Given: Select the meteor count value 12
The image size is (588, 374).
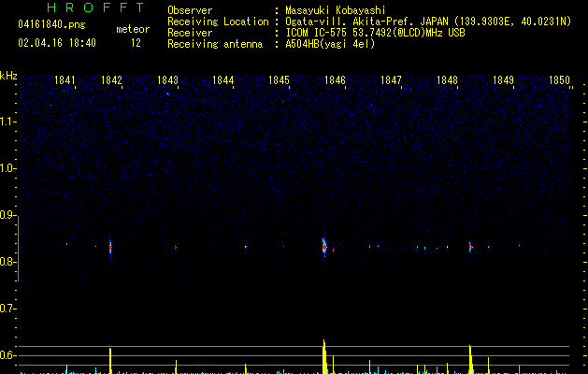Looking at the screenshot, I should coord(136,43).
